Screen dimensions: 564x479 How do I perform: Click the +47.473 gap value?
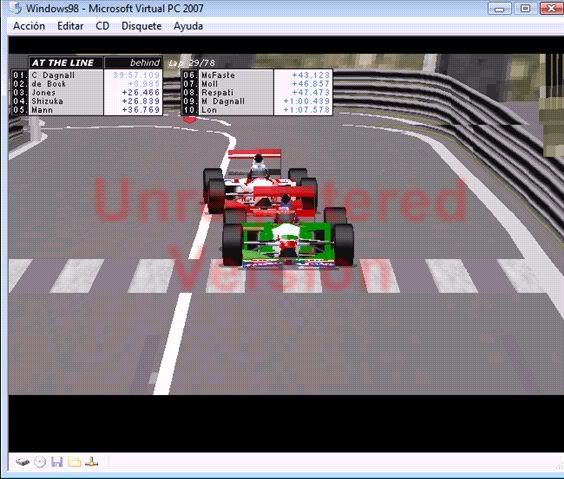point(311,92)
